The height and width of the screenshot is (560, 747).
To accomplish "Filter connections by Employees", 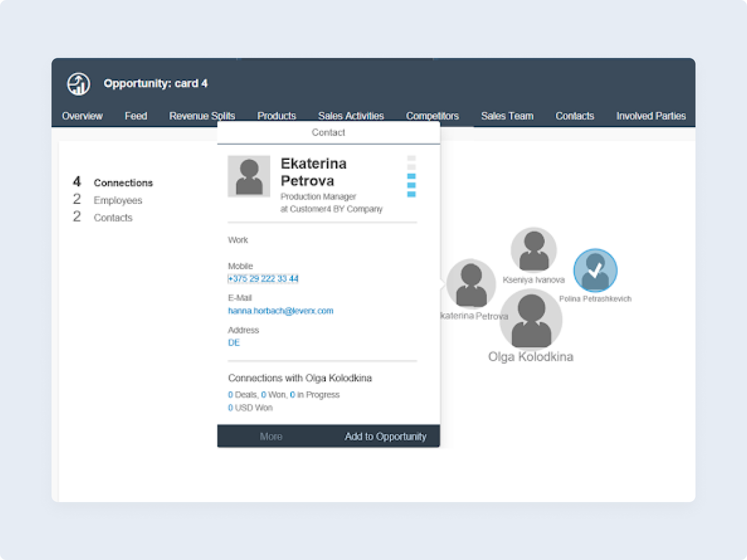I will [x=107, y=200].
